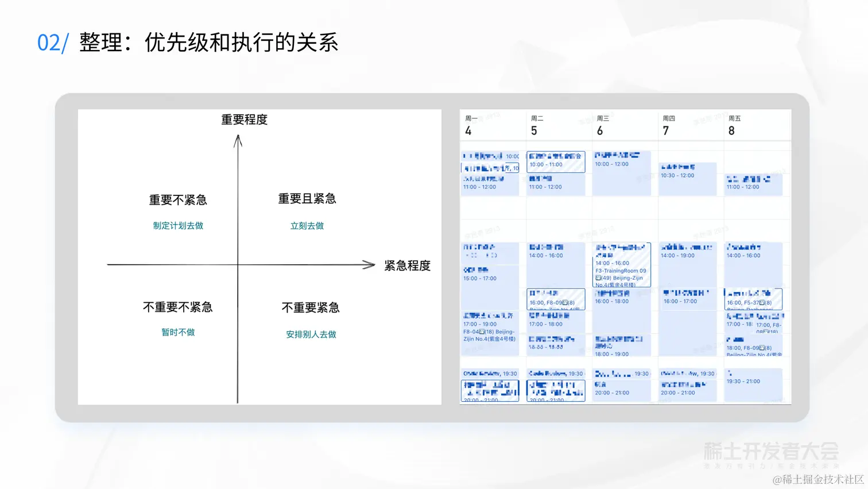Image resolution: width=868 pixels, height=489 pixels.
Task: Open Friday's 16:00, F5-37 event
Action: [x=754, y=299]
